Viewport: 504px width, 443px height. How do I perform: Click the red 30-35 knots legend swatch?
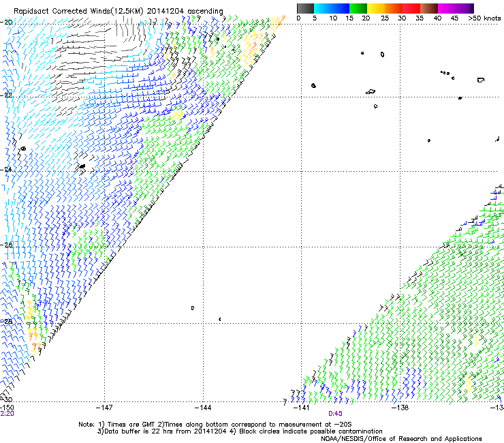click(x=411, y=8)
